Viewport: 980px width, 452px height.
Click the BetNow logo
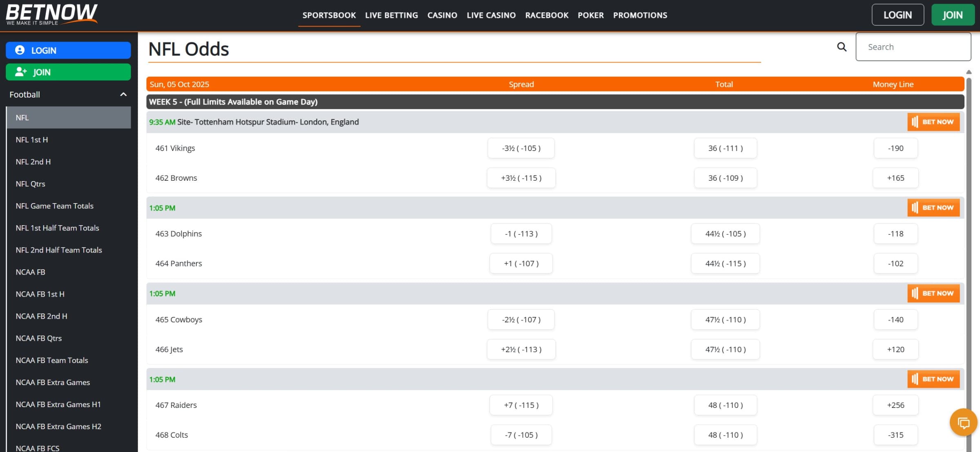click(x=52, y=15)
